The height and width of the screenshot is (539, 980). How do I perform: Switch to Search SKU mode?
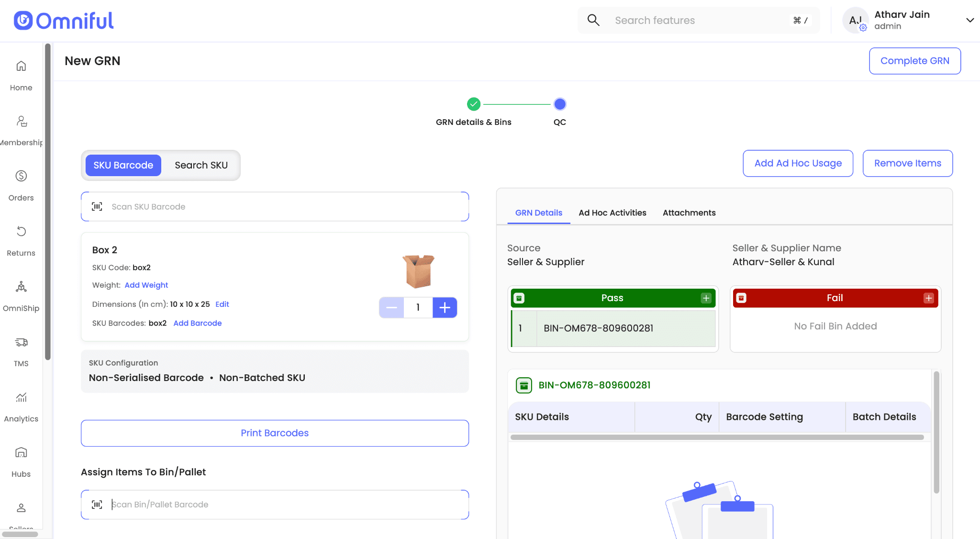(x=201, y=165)
